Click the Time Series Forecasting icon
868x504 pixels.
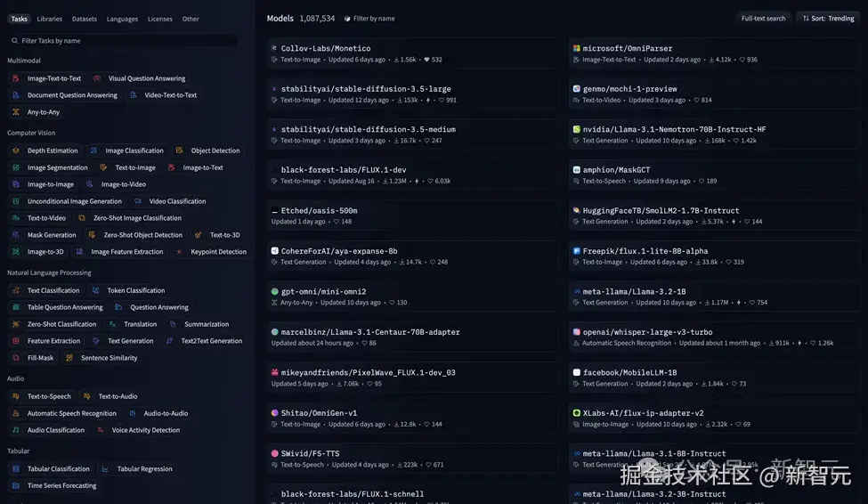16,485
